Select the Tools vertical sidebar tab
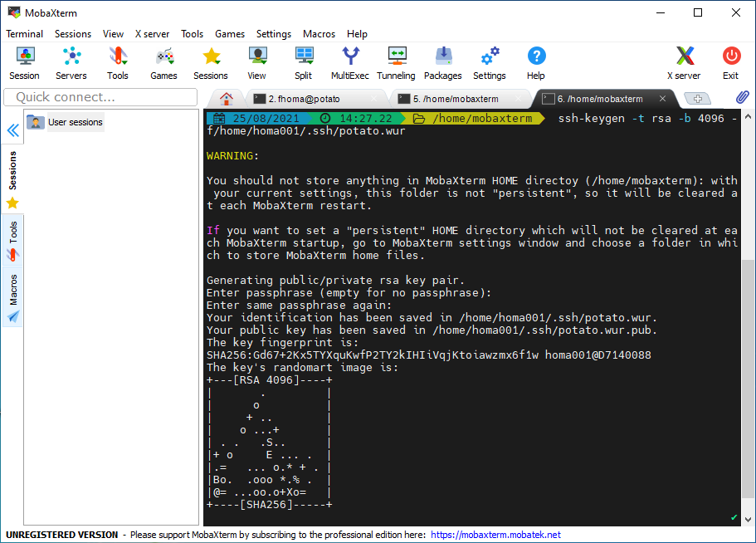The width and height of the screenshot is (756, 543). 12,241
